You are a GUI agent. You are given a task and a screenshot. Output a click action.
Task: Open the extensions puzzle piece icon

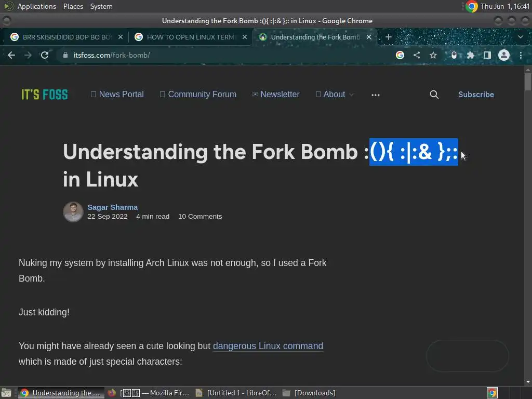click(471, 55)
